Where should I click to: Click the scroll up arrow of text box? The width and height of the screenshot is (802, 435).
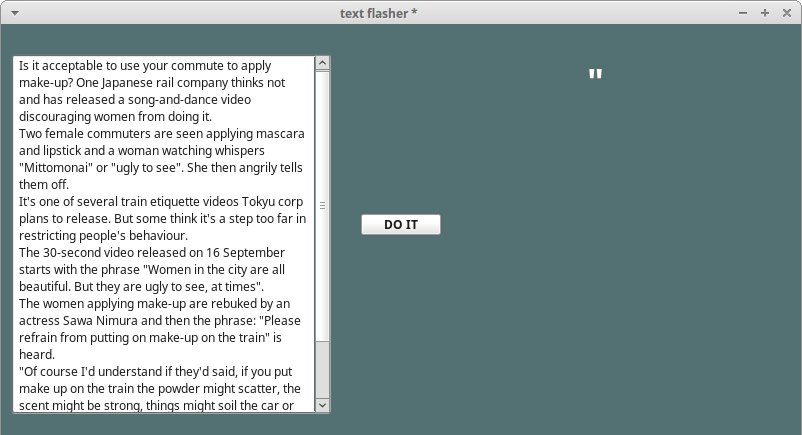(x=322, y=63)
